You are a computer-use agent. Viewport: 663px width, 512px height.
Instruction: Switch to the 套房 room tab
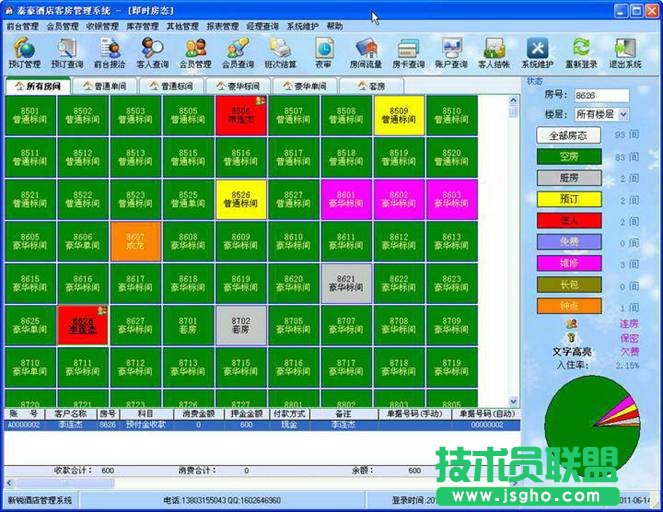370,87
